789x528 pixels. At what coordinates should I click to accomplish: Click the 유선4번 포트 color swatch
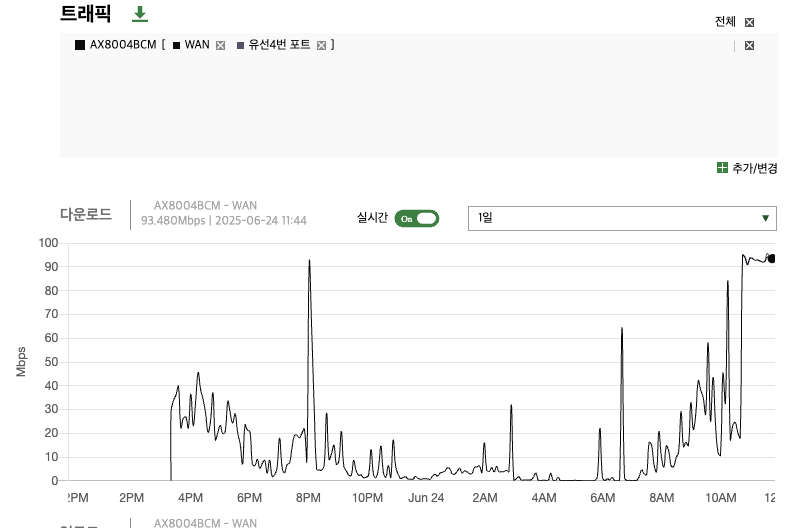pos(241,45)
